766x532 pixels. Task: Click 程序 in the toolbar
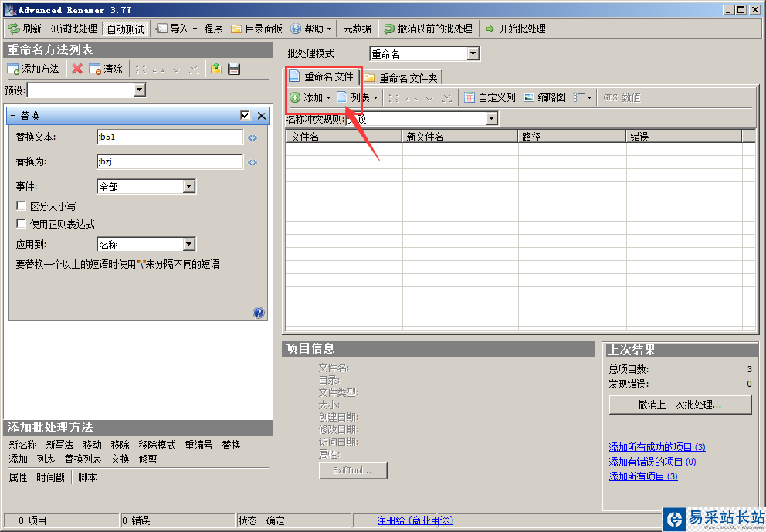pos(213,29)
